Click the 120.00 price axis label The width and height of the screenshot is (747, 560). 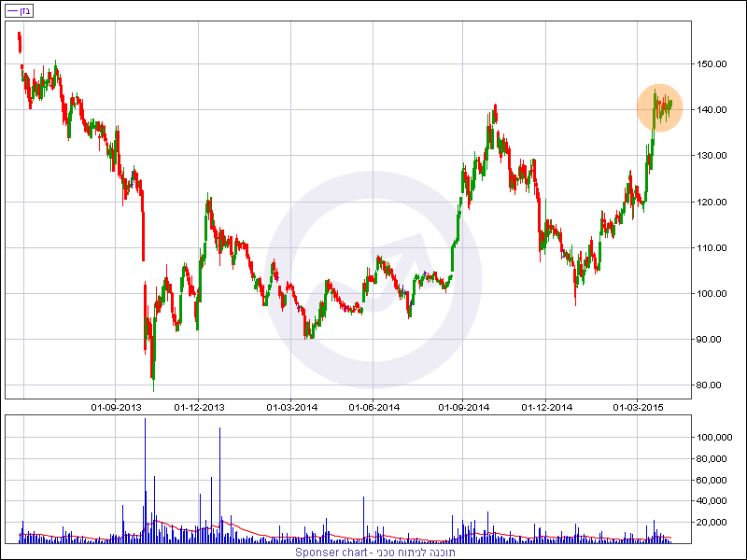tap(712, 202)
